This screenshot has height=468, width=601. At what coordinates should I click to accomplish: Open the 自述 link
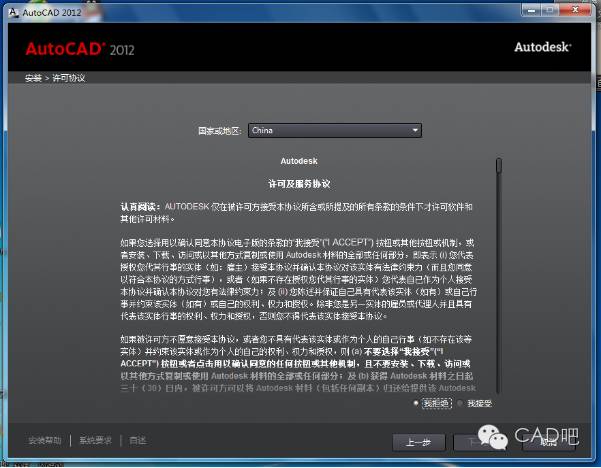[138, 441]
